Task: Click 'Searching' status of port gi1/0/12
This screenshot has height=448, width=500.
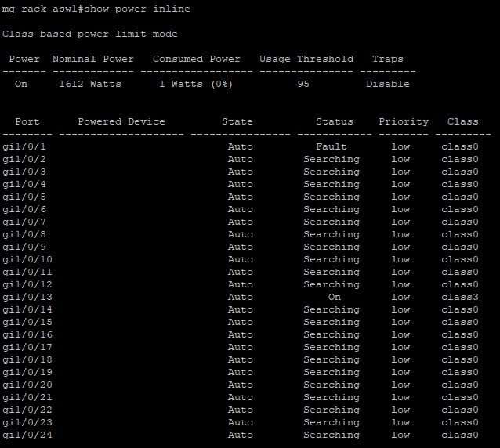Action: tap(332, 284)
